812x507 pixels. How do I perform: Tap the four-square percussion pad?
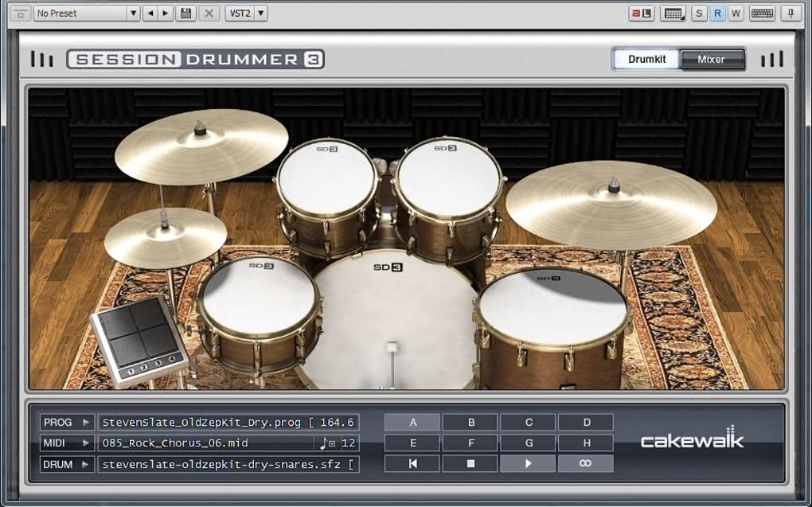point(140,340)
